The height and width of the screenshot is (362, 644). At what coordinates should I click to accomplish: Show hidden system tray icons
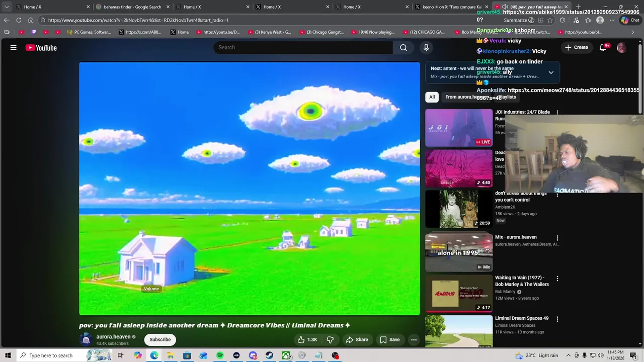[x=568, y=355]
